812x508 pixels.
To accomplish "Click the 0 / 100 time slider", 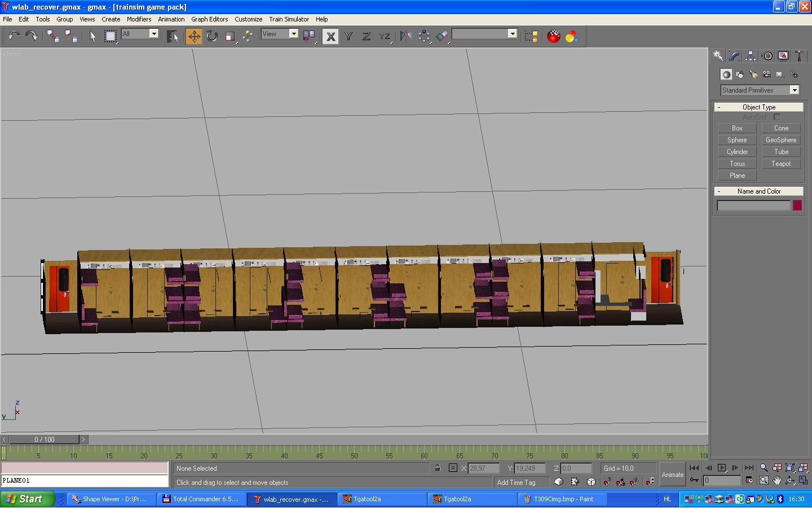I will click(45, 439).
